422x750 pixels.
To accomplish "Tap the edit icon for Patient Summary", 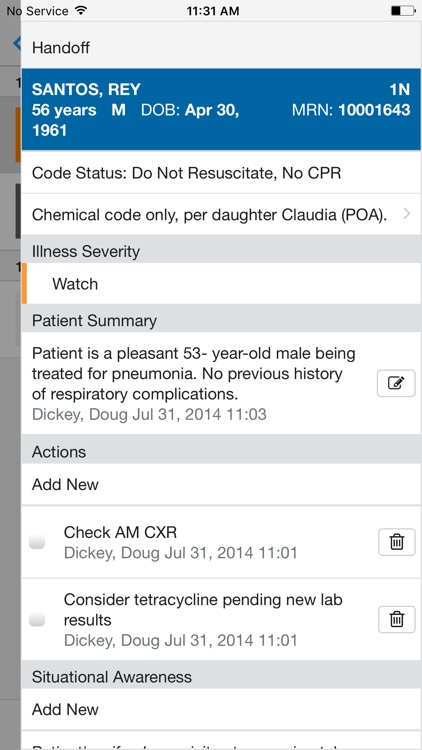I will coord(396,383).
